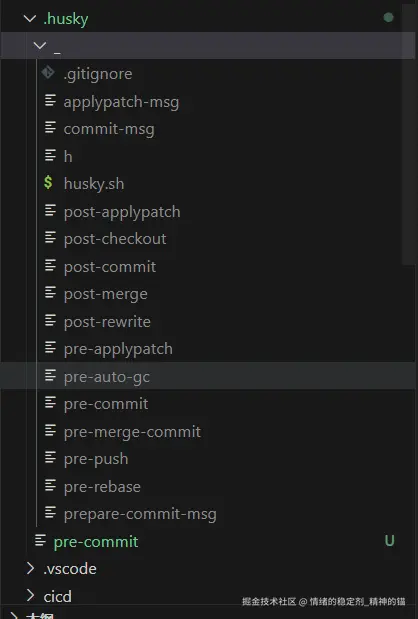This screenshot has height=619, width=418.
Task: Click the green dollar icon of husky.sh
Action: [48, 182]
